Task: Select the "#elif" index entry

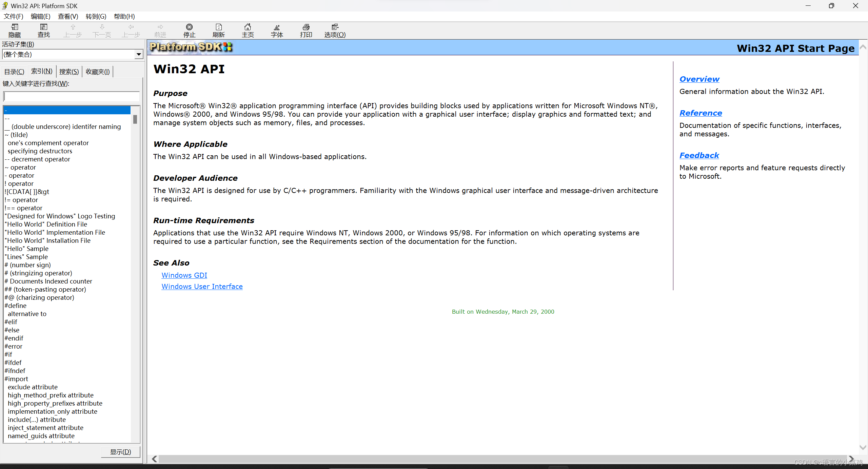Action: point(11,322)
